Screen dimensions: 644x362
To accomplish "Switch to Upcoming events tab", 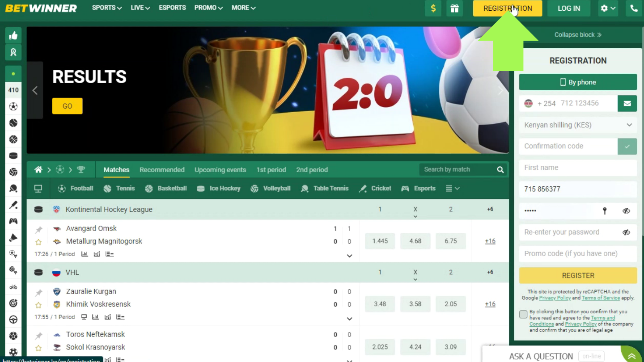I will click(x=220, y=170).
